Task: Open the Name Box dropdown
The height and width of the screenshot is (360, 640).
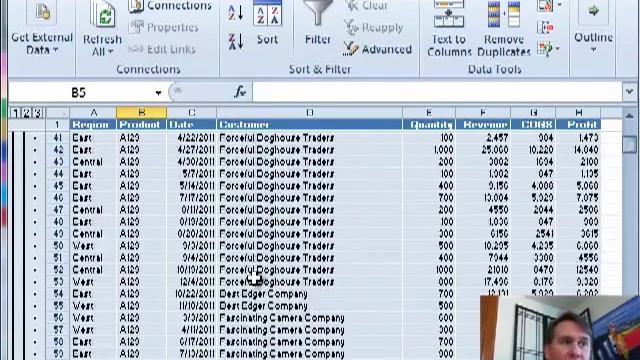Action: (x=158, y=93)
